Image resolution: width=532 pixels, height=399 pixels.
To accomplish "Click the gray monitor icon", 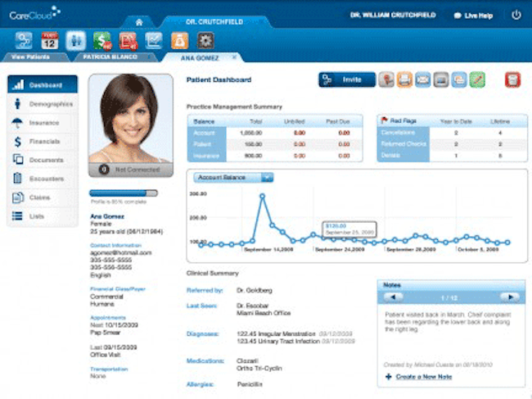I will click(x=440, y=79).
